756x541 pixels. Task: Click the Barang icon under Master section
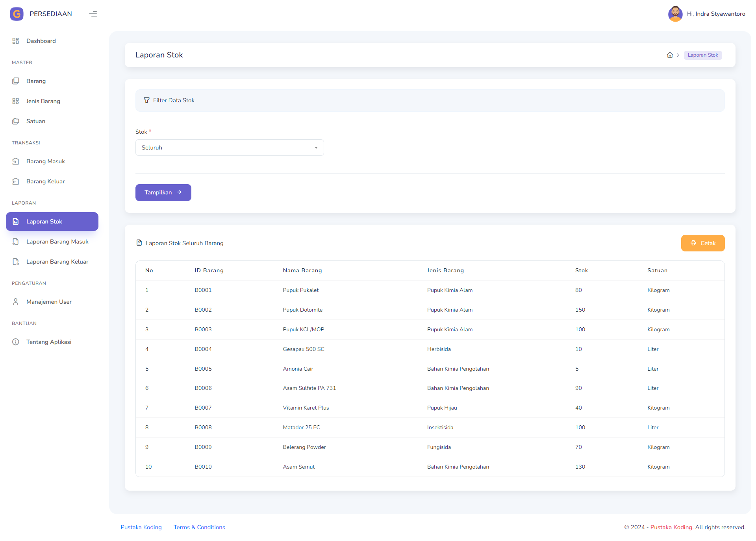tap(15, 81)
